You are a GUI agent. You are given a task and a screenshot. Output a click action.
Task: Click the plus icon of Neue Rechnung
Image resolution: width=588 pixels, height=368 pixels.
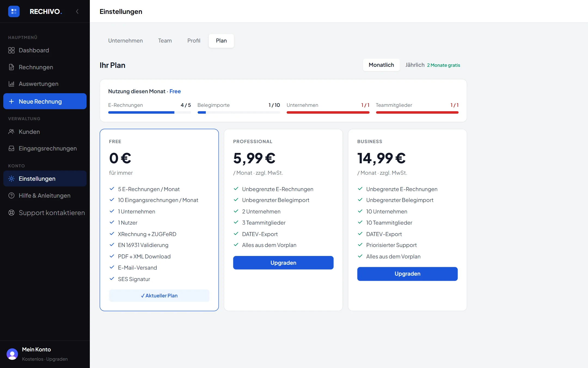click(11, 101)
